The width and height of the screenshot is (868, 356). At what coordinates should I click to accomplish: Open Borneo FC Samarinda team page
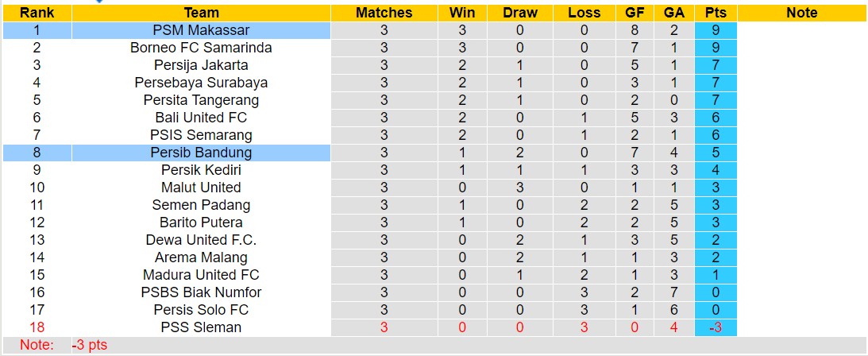(201, 48)
